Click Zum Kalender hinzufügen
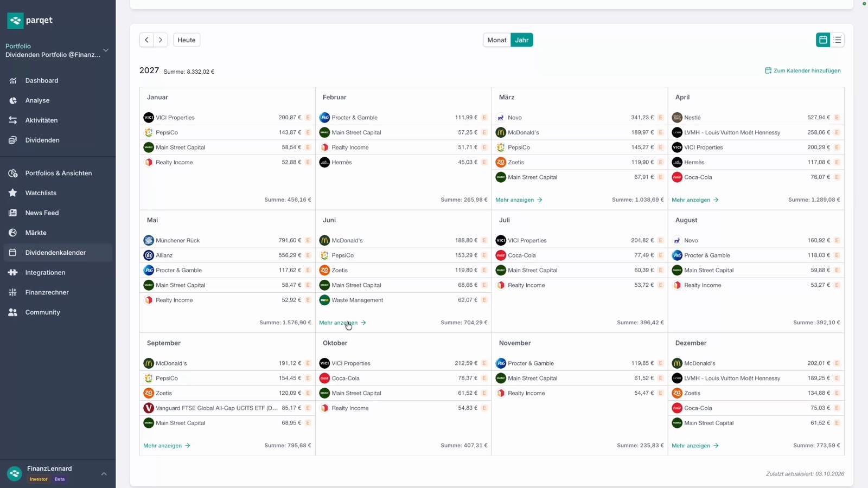868x488 pixels. (x=803, y=70)
